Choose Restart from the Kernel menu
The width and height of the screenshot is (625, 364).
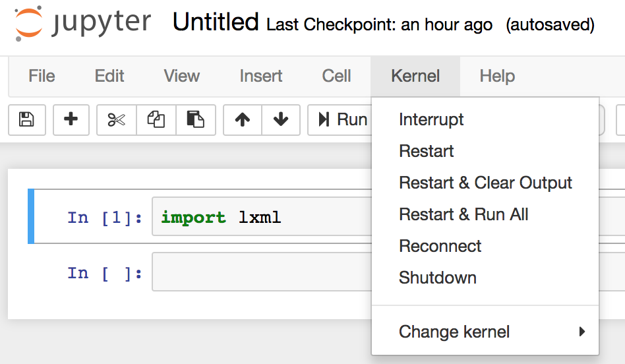tap(485, 151)
